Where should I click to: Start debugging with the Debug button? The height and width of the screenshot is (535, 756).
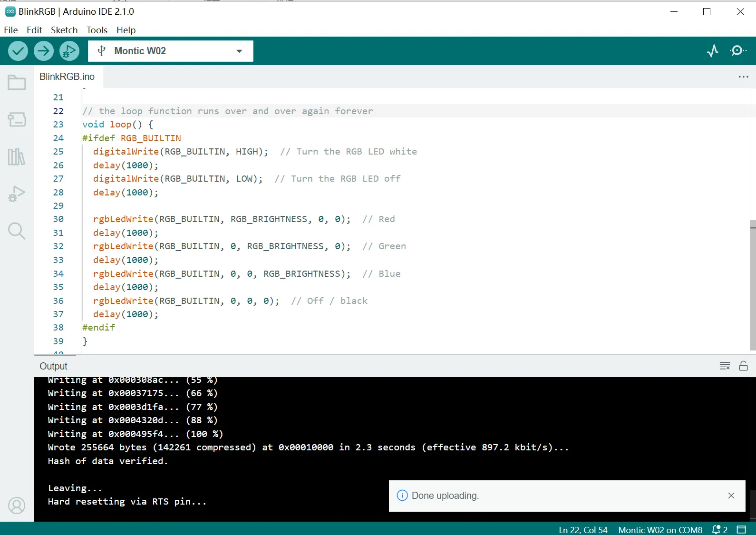coord(69,51)
